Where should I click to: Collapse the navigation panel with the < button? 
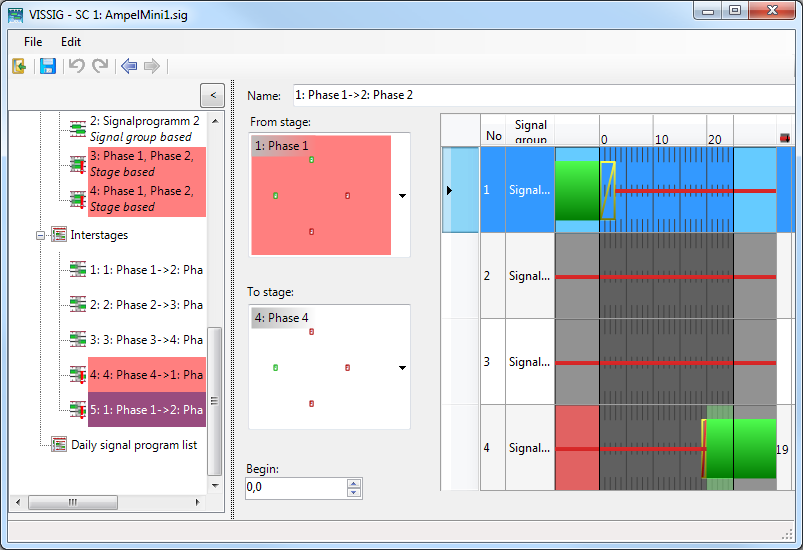coord(211,95)
